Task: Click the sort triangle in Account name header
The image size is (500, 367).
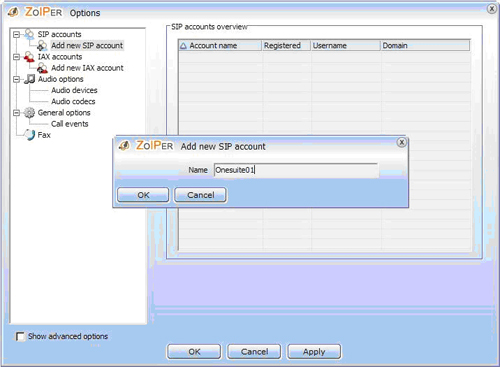Action: 183,46
